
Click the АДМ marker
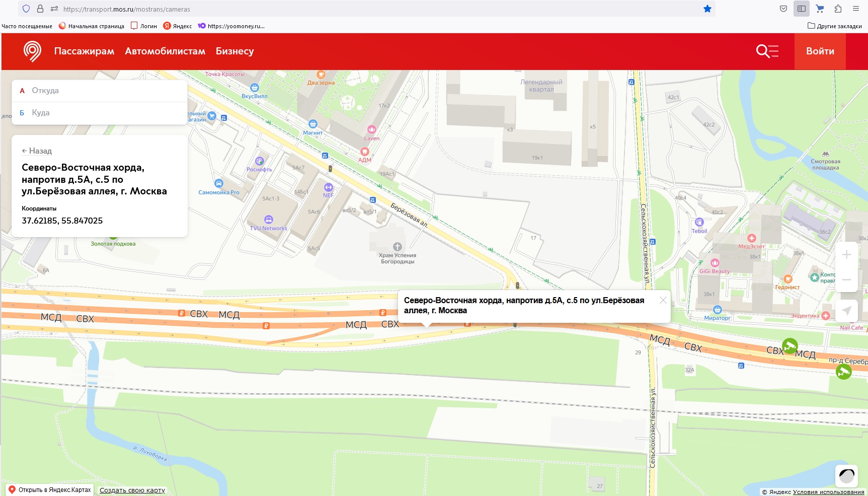[365, 152]
